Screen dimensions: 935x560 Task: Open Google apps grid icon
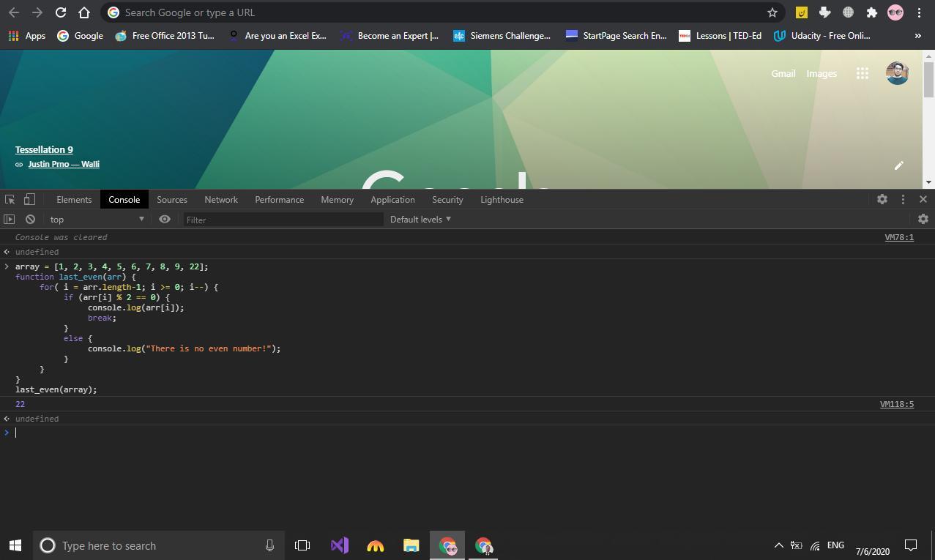[x=863, y=73]
